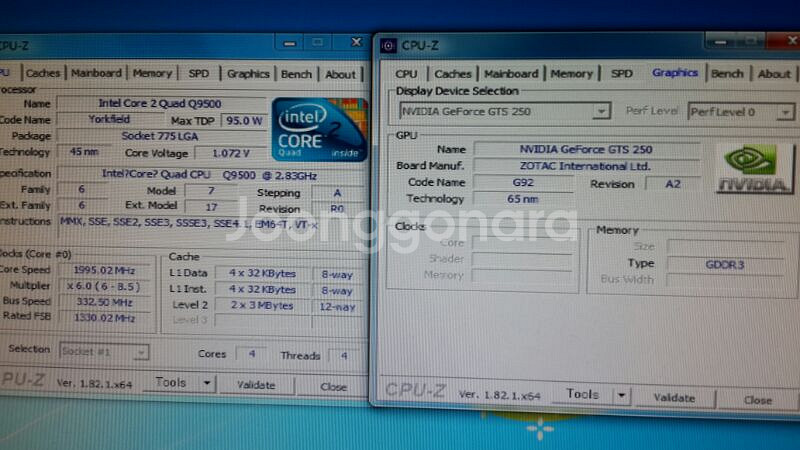Screen dimensions: 800x450
Task: Click the 65 nm technology value
Action: pos(523,199)
